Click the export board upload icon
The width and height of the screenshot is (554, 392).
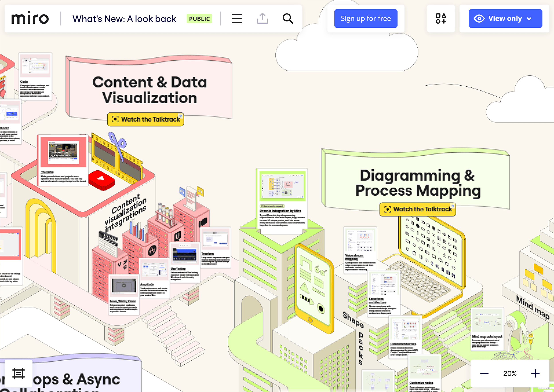[262, 19]
